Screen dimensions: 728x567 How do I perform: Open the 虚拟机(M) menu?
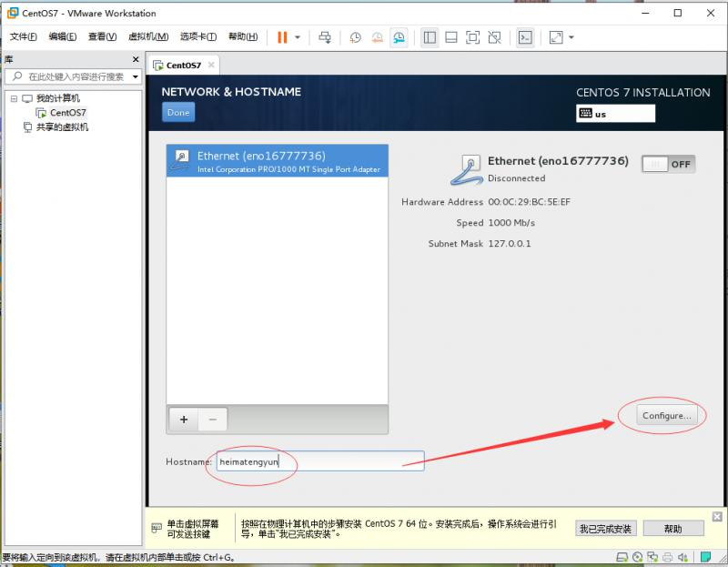pyautogui.click(x=148, y=36)
